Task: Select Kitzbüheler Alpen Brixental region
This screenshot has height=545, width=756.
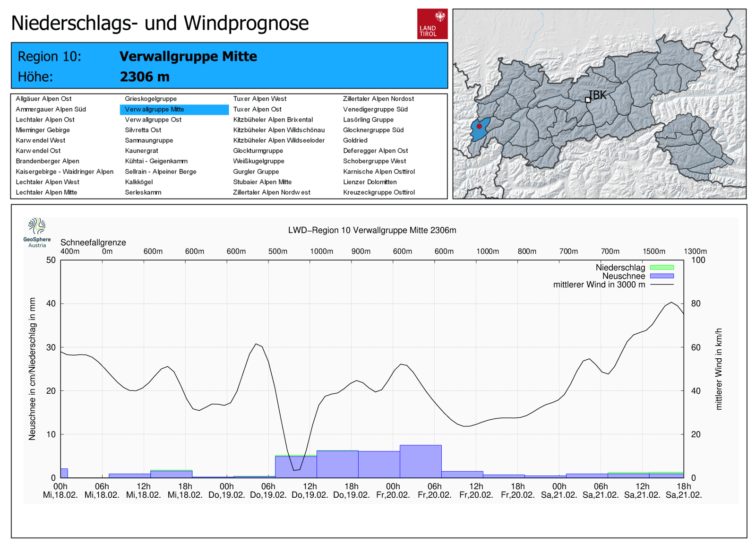Action: [273, 120]
